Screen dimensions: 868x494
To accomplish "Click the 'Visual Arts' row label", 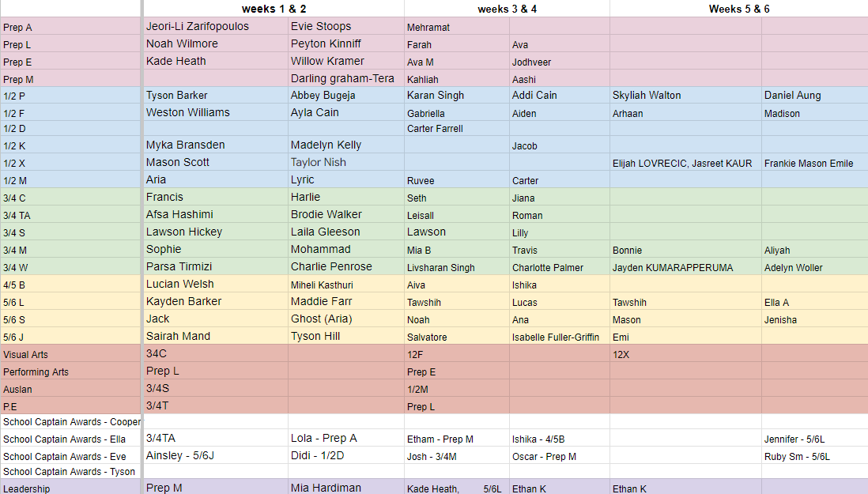I will [x=26, y=355].
